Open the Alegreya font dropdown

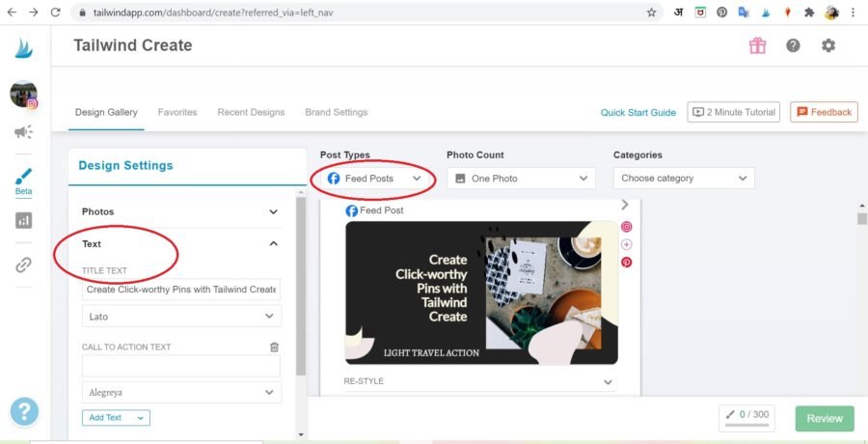(181, 393)
